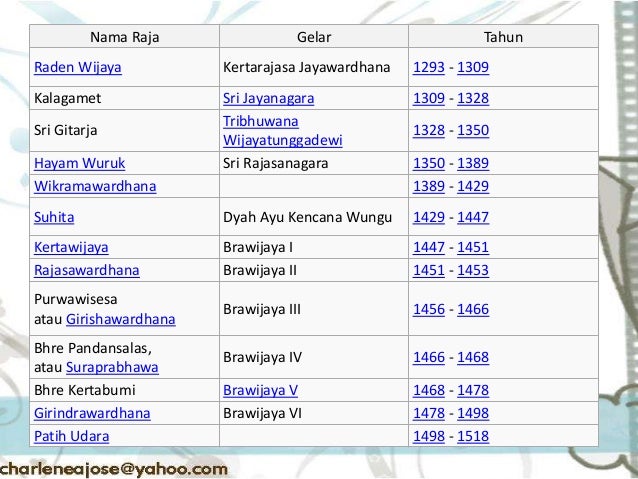Click the Kalagamet name cell
Viewport: 638px width, 479px height.
click(125, 98)
